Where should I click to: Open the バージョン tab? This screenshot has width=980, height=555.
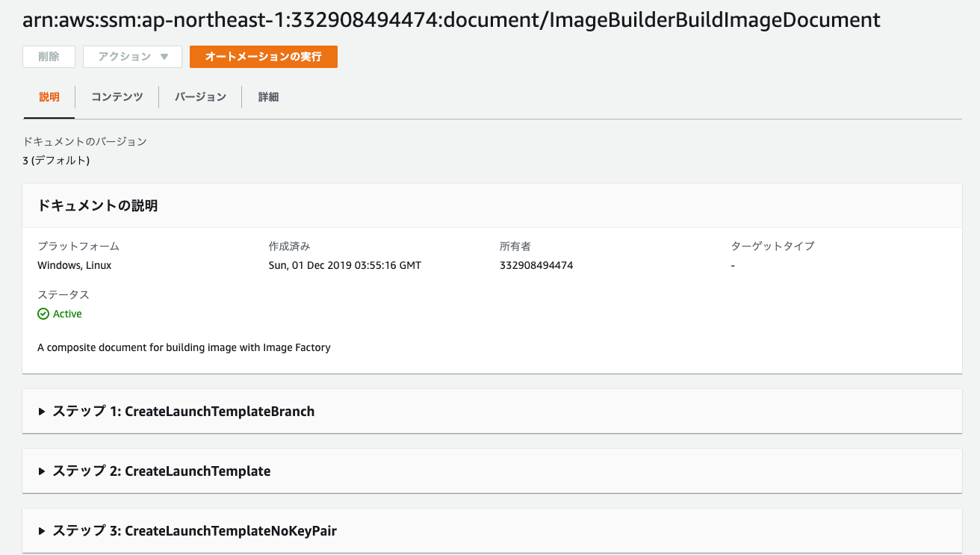(200, 97)
